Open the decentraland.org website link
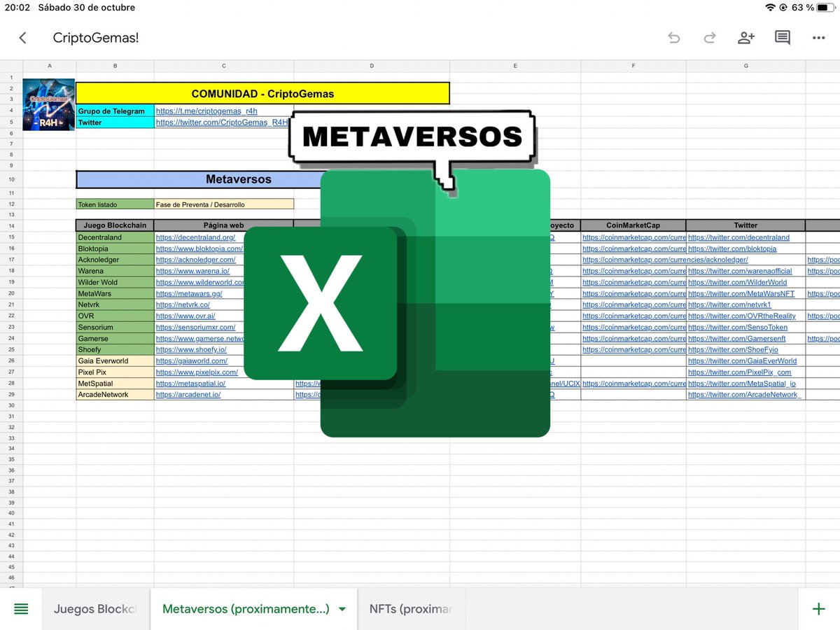The height and width of the screenshot is (630, 840). 195,237
